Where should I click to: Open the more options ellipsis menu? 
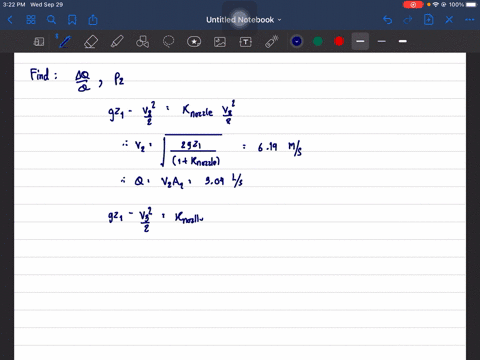469,20
